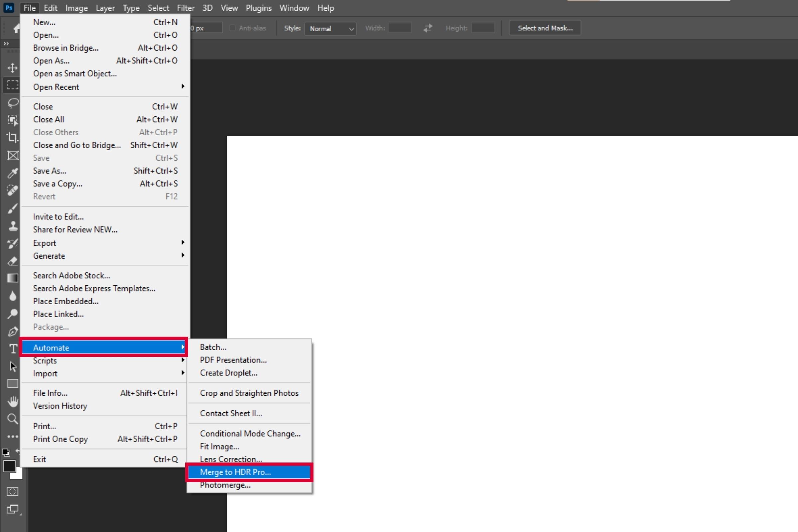The height and width of the screenshot is (532, 798).
Task: Open the Style dropdown set to Normal
Action: [x=330, y=29]
